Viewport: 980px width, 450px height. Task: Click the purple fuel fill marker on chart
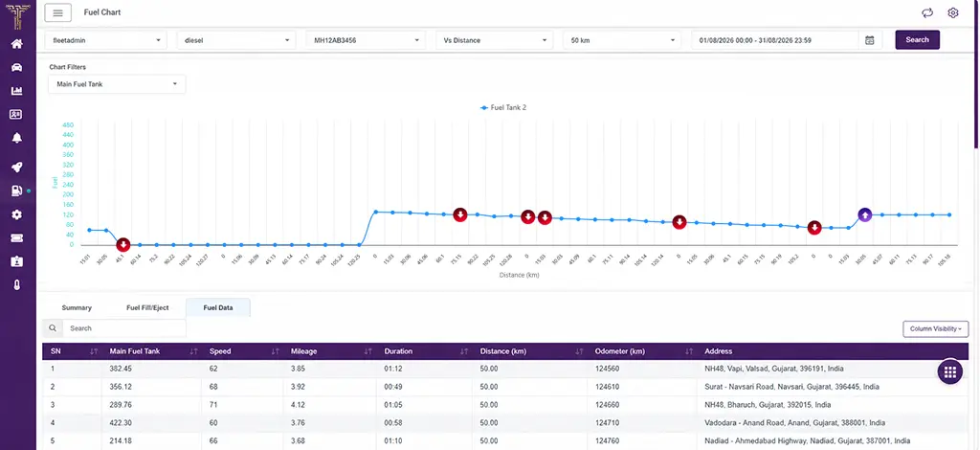coord(864,215)
